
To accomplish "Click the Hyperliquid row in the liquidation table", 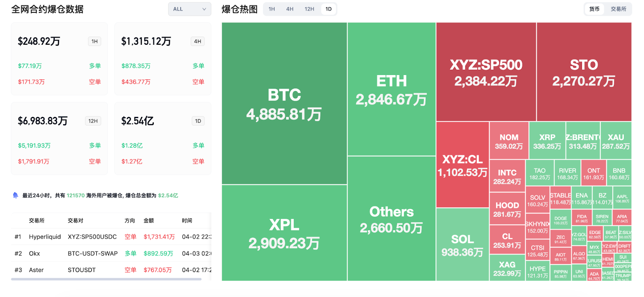I will [111, 237].
